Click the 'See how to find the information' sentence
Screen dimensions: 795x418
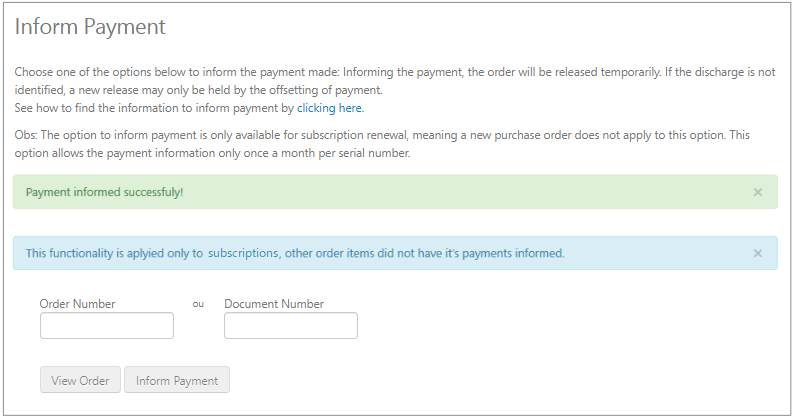click(x=189, y=108)
